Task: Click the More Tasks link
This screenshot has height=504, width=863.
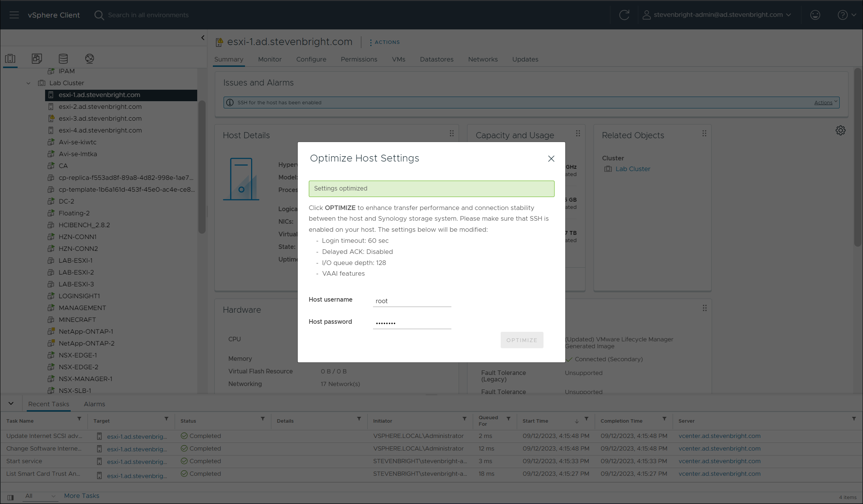Action: coord(81,496)
